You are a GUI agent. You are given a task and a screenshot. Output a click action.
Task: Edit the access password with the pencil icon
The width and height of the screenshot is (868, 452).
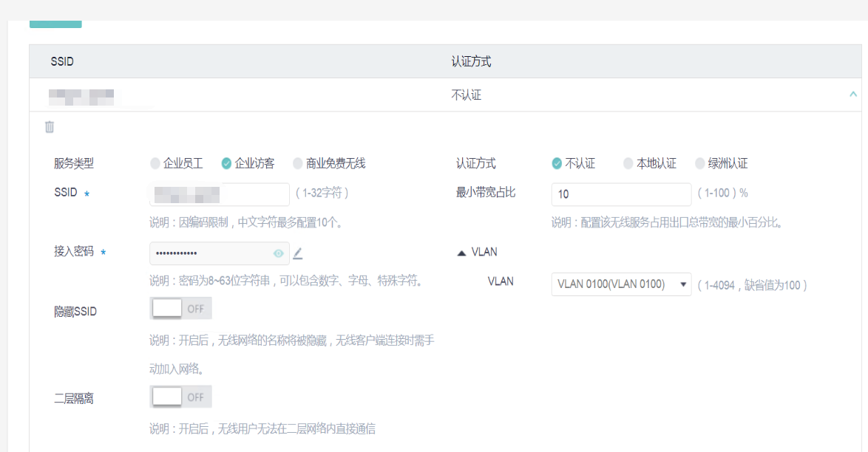pos(298,253)
